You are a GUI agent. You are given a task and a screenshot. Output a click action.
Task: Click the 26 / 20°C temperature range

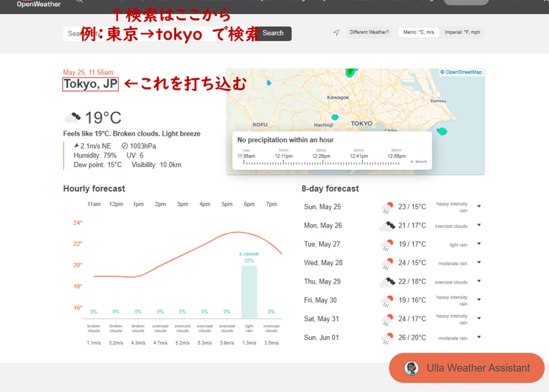(412, 337)
